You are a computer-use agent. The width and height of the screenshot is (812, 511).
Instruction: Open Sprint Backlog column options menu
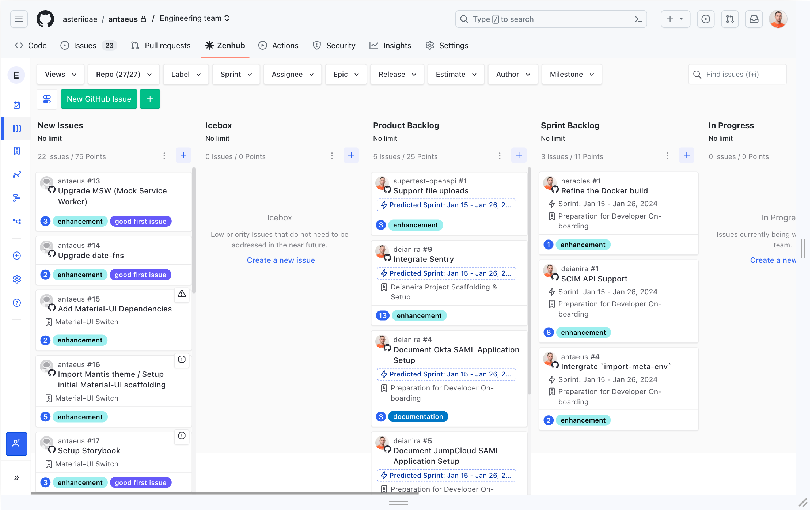667,156
